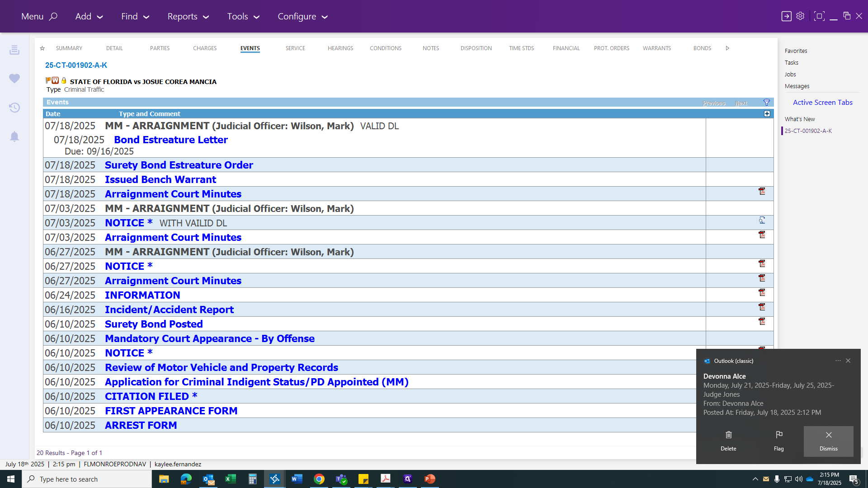
Task: Open Google Chrome from the taskbar
Action: (x=319, y=479)
